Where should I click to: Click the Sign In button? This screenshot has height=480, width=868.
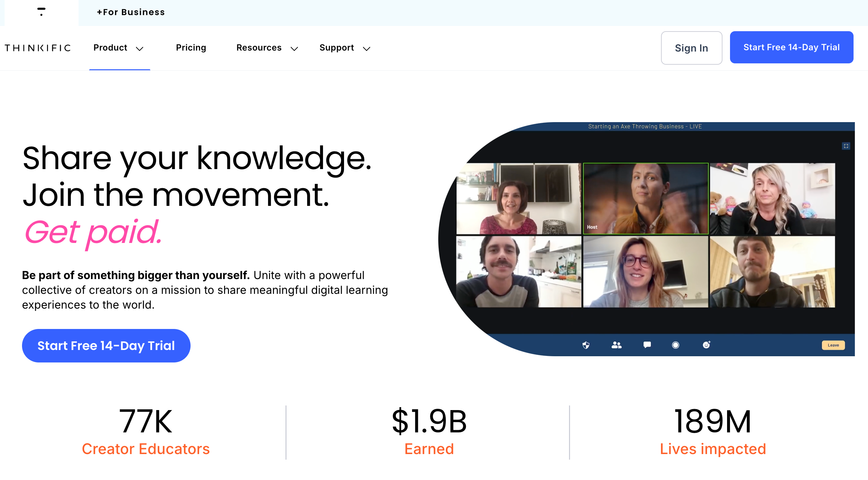pos(692,48)
